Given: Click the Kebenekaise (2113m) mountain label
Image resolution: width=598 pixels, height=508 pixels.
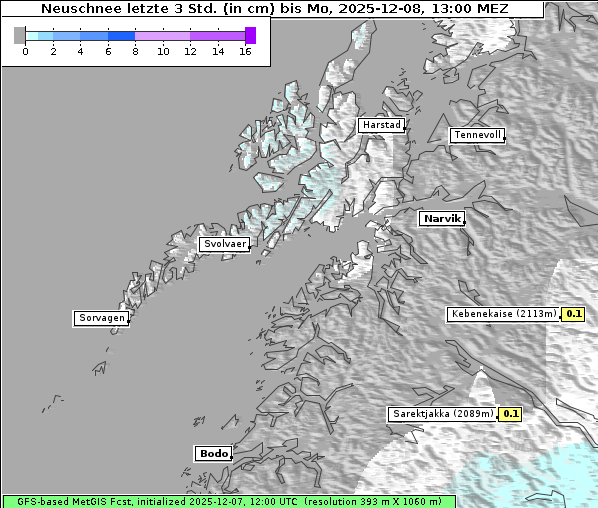Looking at the screenshot, I should coord(503,314).
